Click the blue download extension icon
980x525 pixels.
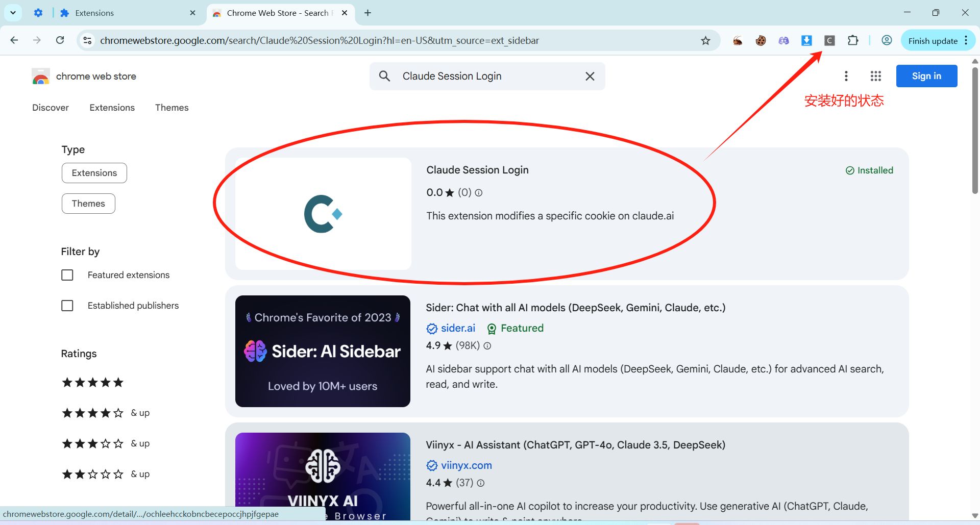coord(806,41)
